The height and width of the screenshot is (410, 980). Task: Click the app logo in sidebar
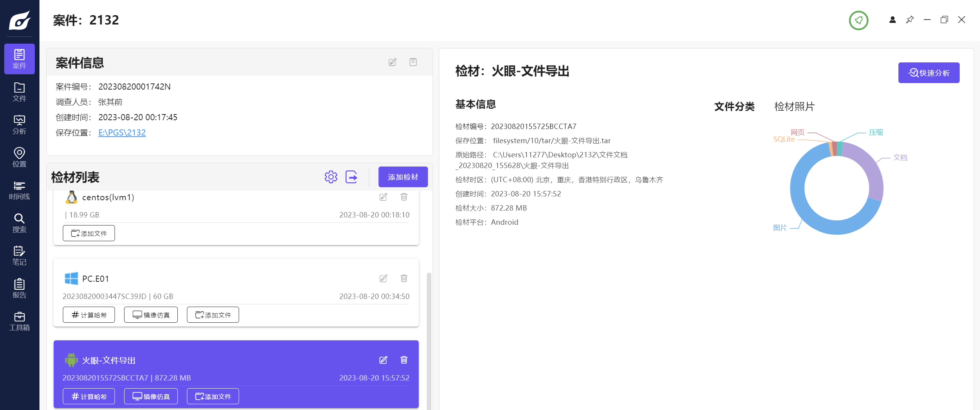tap(20, 20)
